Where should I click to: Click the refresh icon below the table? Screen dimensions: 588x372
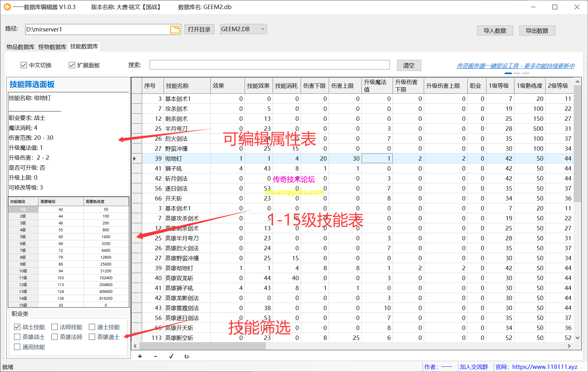pyautogui.click(x=187, y=356)
